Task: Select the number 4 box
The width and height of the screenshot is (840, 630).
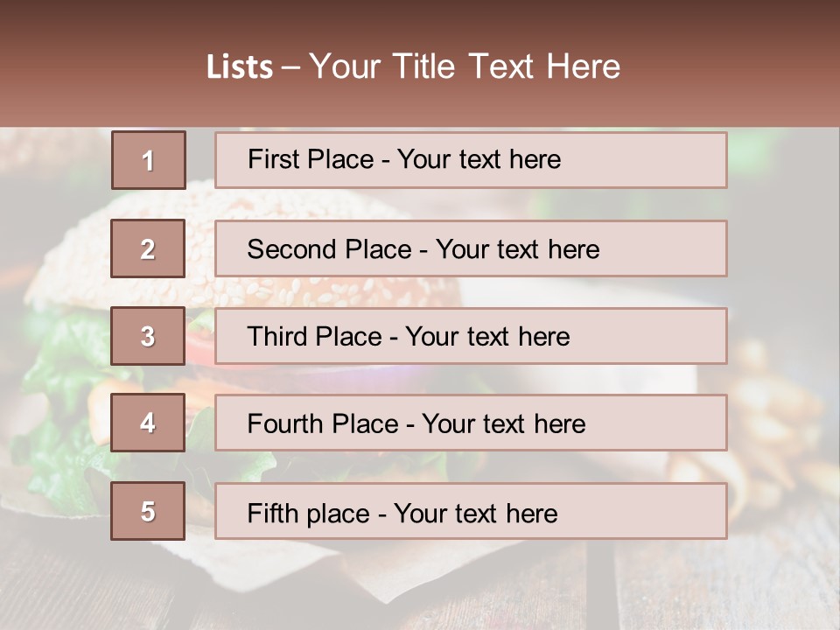Action: pyautogui.click(x=148, y=423)
